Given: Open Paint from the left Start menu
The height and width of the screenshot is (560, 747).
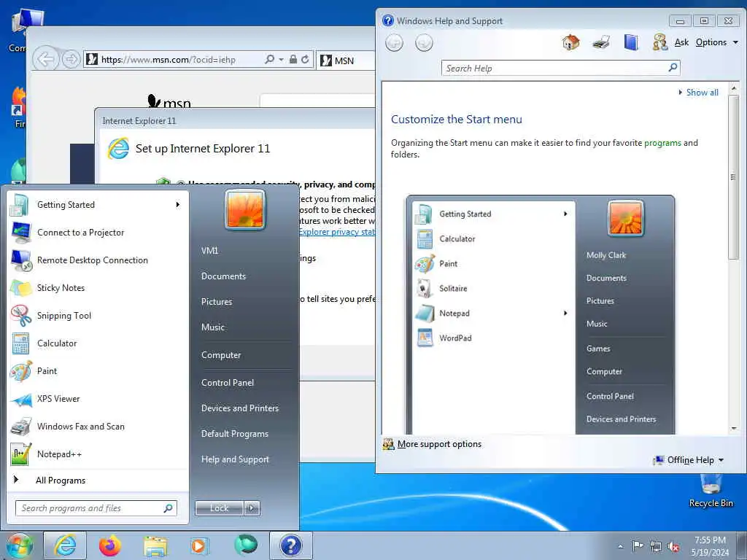Looking at the screenshot, I should point(98,371).
